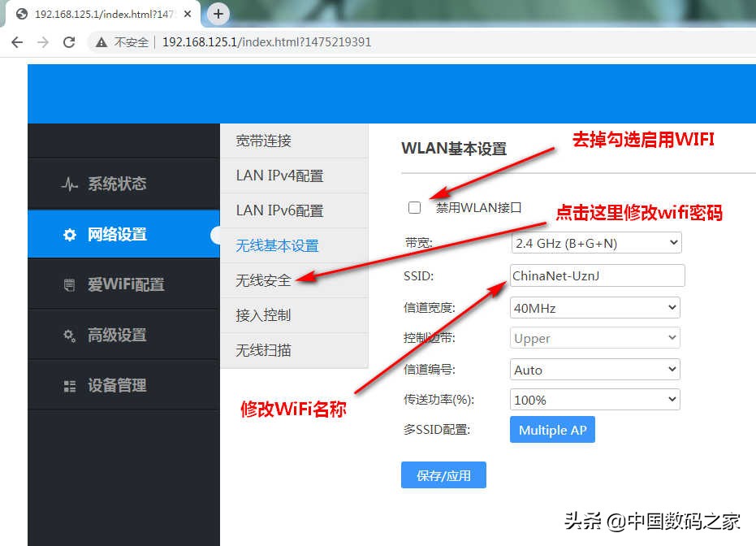This screenshot has width=756, height=546.
Task: Toggle the 禁用WLAN接口 checkbox
Action: pos(414,208)
